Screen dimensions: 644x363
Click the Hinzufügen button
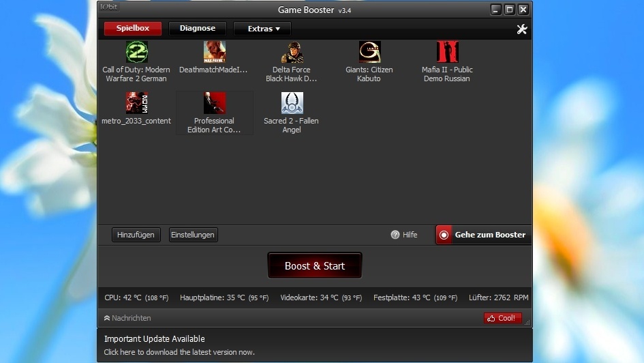click(136, 235)
